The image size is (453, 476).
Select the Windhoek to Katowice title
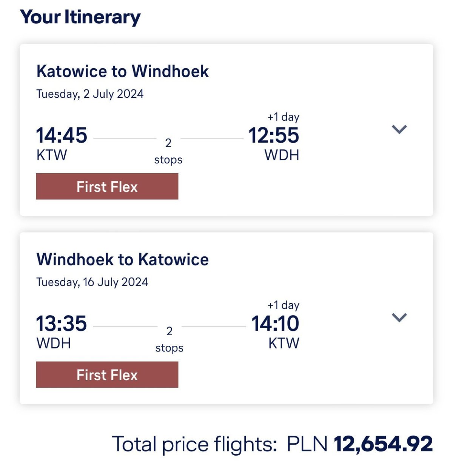pyautogui.click(x=122, y=260)
